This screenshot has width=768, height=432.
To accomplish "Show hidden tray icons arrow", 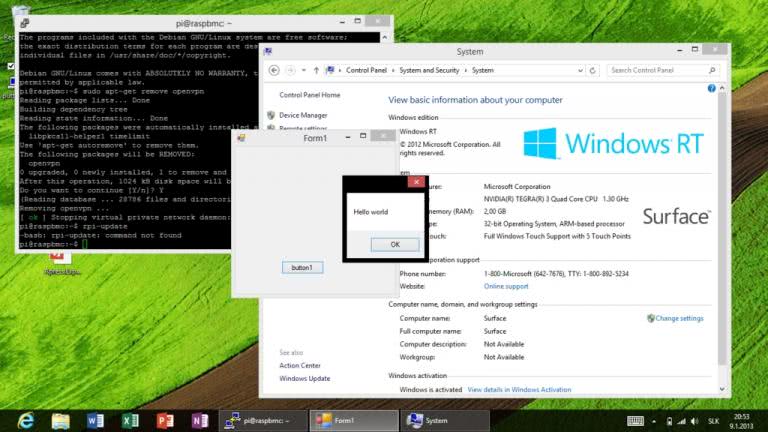I will click(x=654, y=421).
